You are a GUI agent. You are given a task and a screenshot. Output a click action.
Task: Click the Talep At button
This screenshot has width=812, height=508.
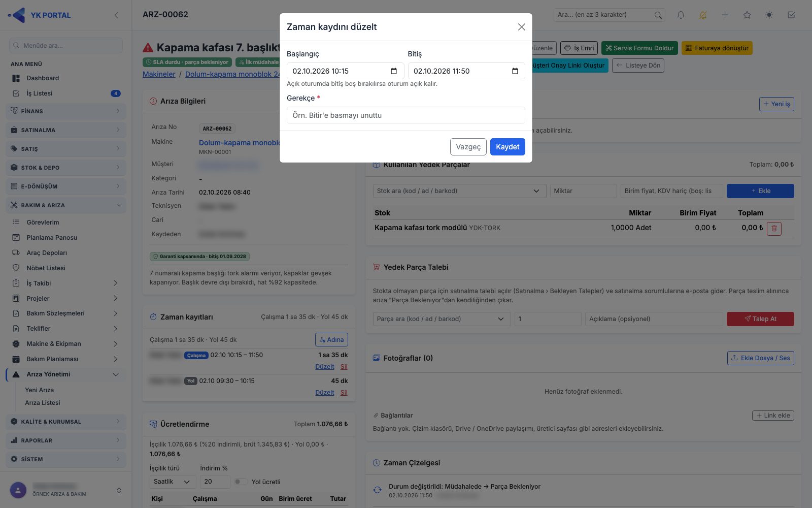pyautogui.click(x=760, y=319)
